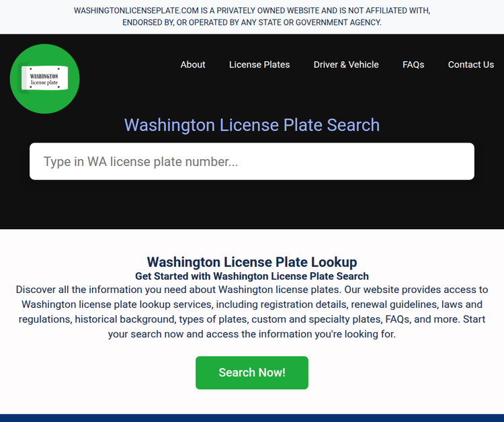Click empty black hero area below search box
Screen dimensions: 504x422
tap(252, 204)
